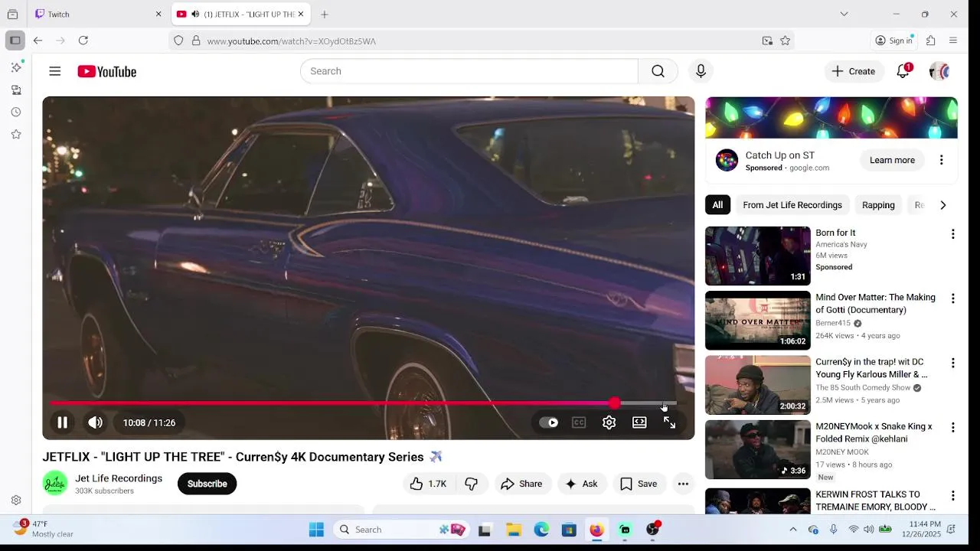The height and width of the screenshot is (551, 980).
Task: Show next filter chips arrow
Action: (942, 205)
